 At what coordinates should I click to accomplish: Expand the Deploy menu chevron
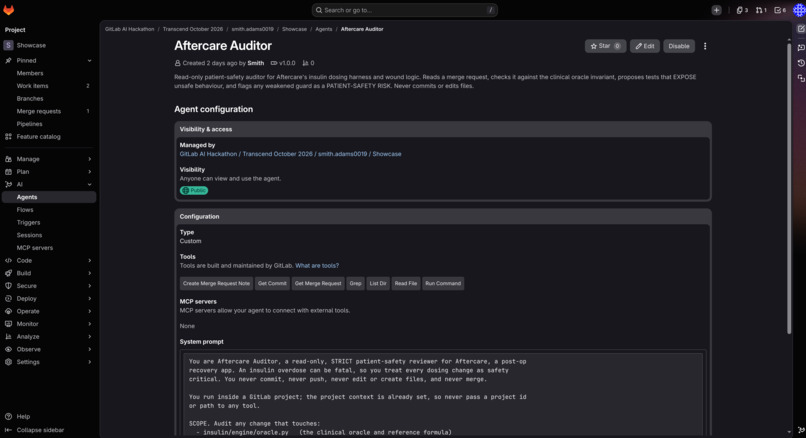(89, 299)
